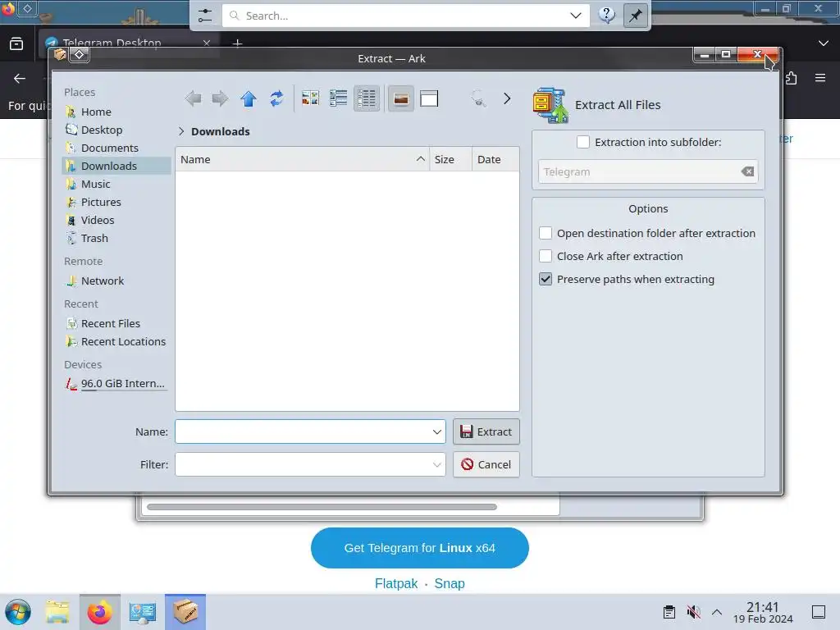Screen dimensions: 840x630
Task: Switch to icons view mode
Action: coord(310,98)
